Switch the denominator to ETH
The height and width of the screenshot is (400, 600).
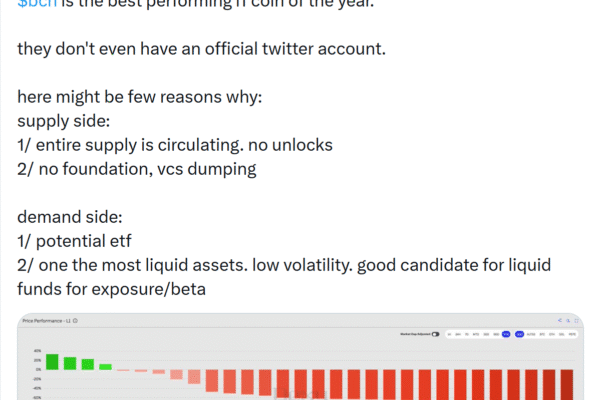pyautogui.click(x=552, y=334)
